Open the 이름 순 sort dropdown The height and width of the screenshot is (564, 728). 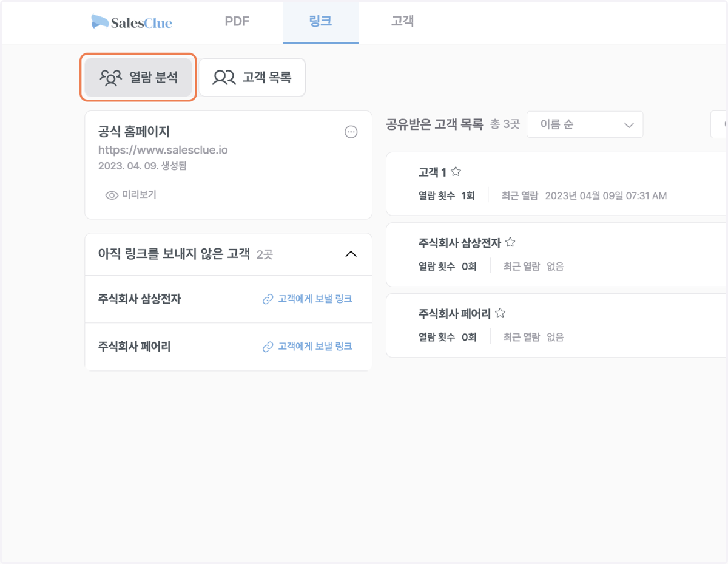[585, 124]
